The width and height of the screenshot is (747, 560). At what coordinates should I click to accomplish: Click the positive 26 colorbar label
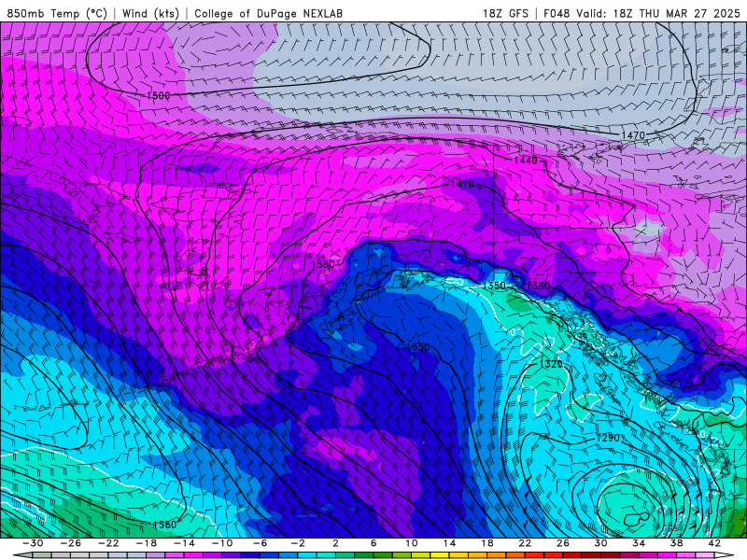(x=563, y=543)
